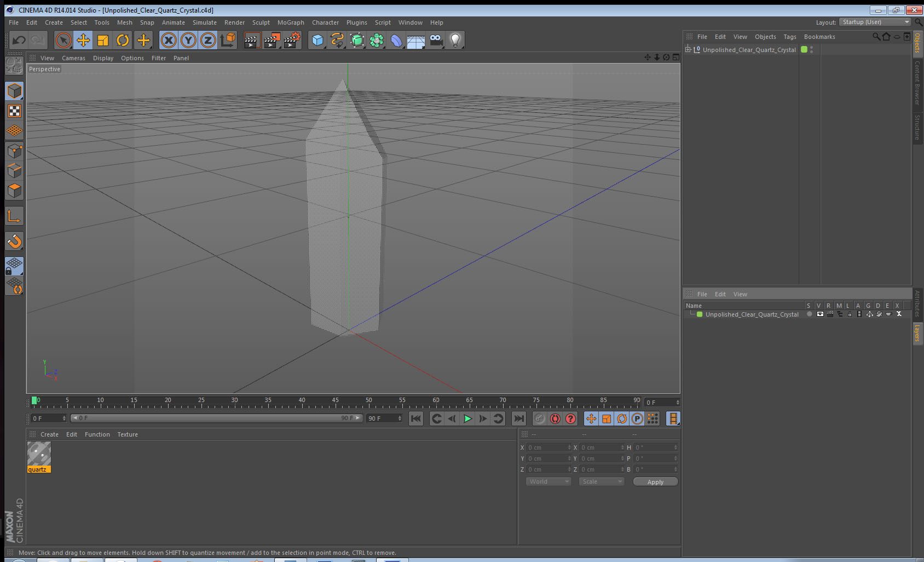
Task: Toggle layer view eye icon for the crystal layer
Action: pyautogui.click(x=820, y=314)
